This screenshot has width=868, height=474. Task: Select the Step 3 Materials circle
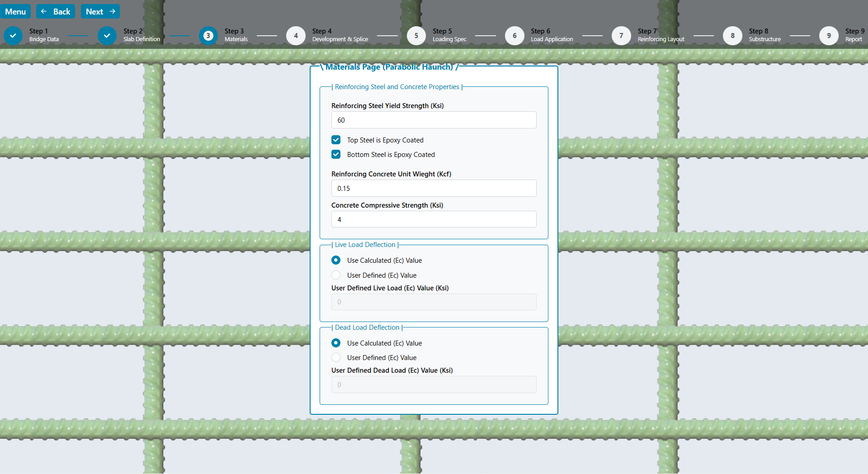208,36
